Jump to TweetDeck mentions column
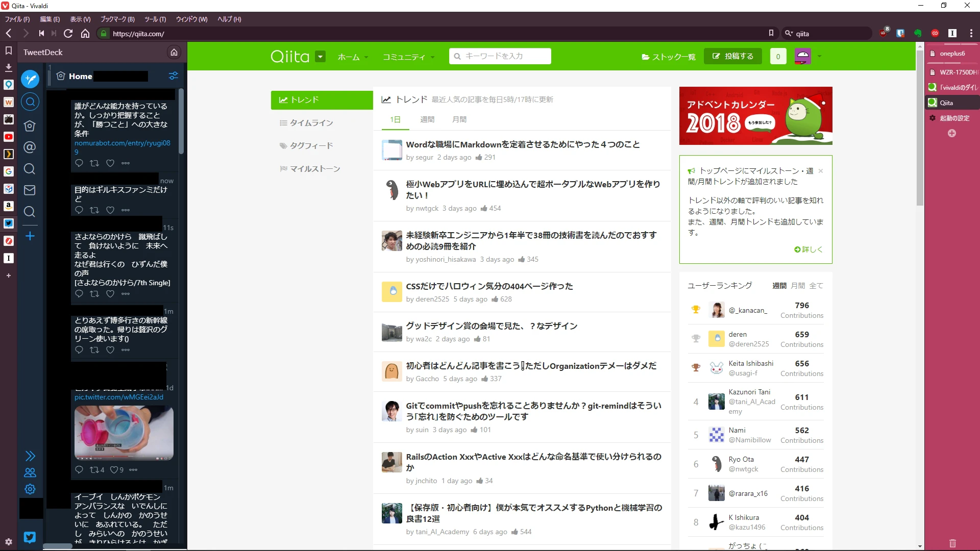Image resolution: width=980 pixels, height=551 pixels. [x=30, y=147]
